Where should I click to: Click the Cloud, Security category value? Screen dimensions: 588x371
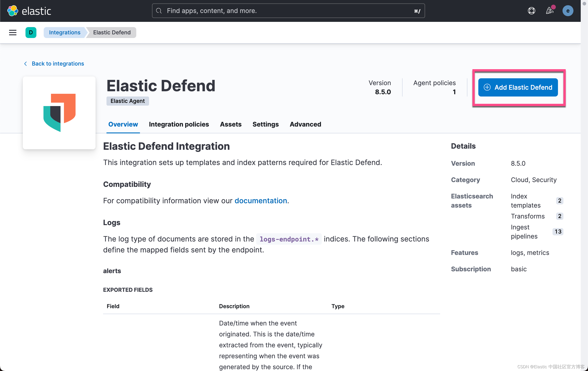point(534,180)
